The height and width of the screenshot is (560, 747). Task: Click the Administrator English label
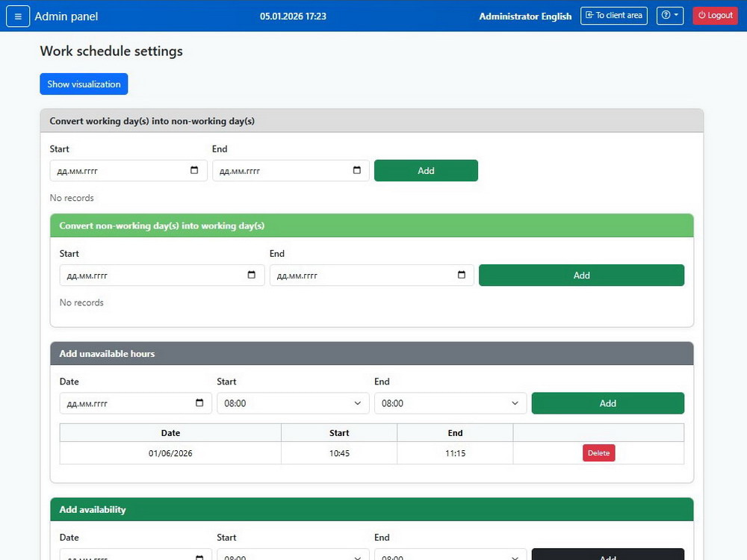pos(525,16)
